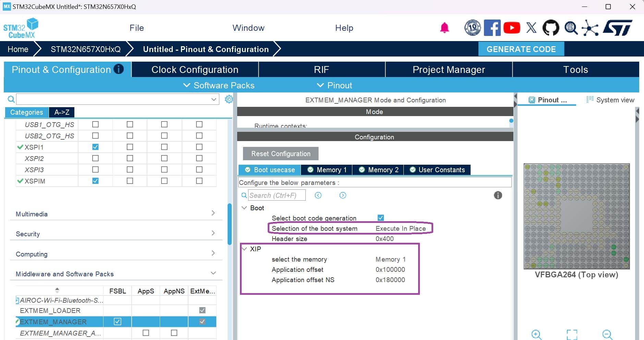644x340 pixels.
Task: Expand the Multimedia category
Action: [213, 213]
